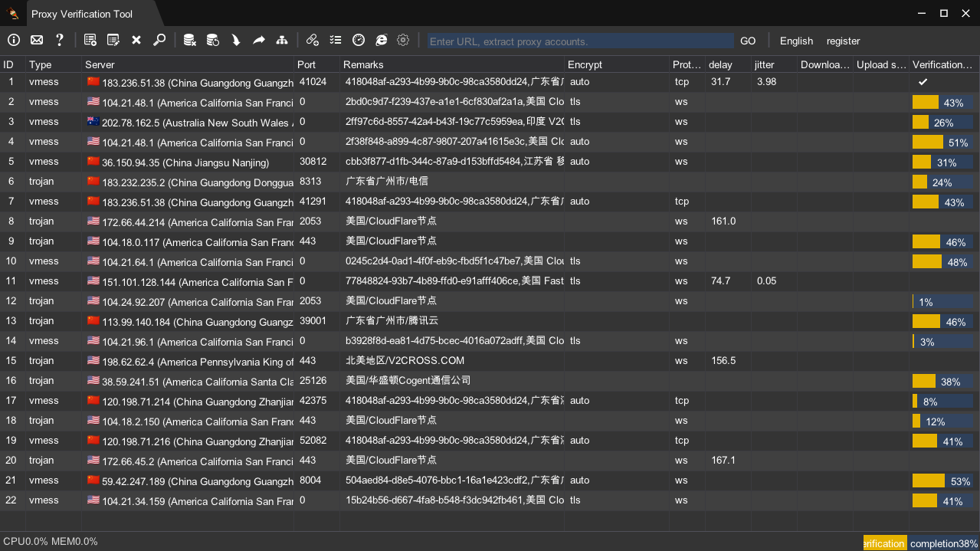
Task: Click remarks cell 广东省广州市/腾讯云
Action: [392, 320]
